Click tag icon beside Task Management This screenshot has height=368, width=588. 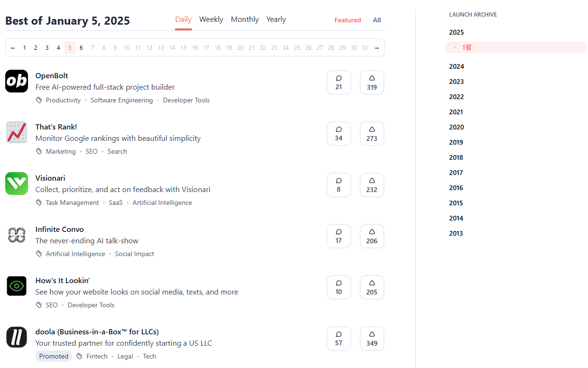(x=39, y=202)
